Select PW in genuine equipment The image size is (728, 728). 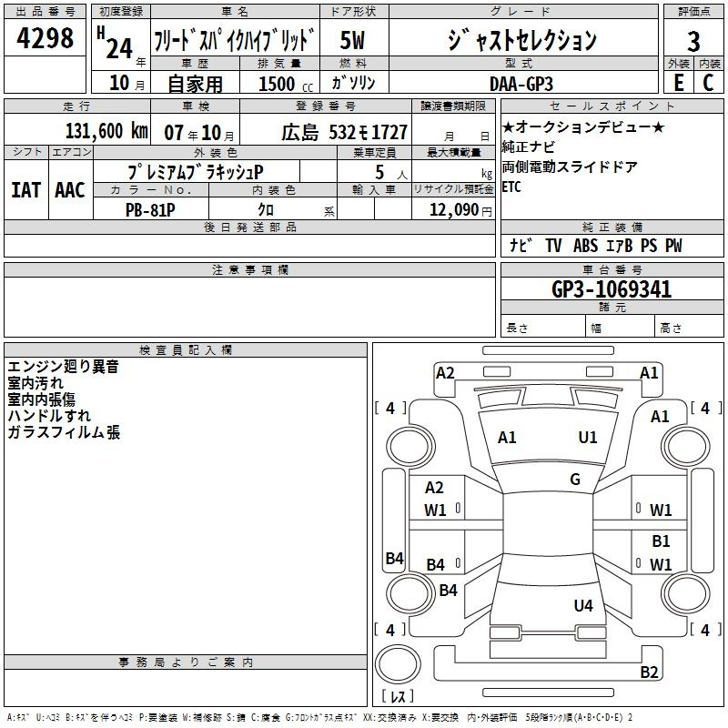click(x=673, y=245)
